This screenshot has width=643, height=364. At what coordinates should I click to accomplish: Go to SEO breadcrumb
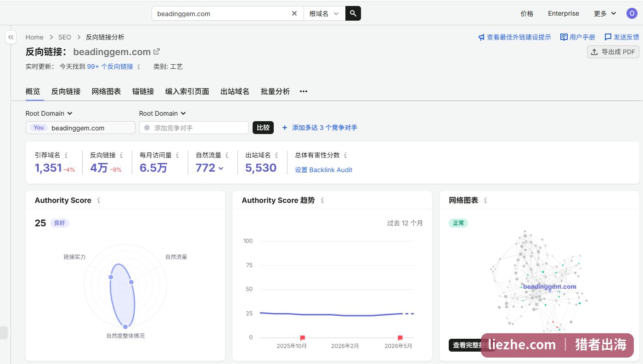point(65,37)
